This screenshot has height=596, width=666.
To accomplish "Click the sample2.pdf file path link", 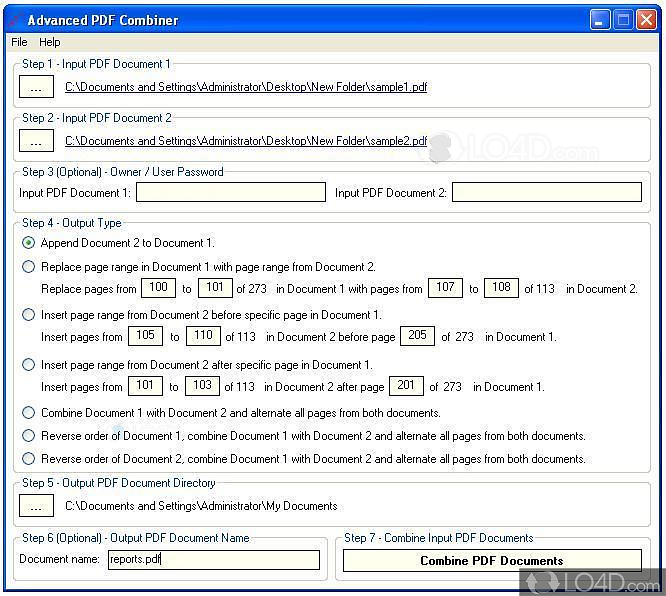I will coord(246,142).
